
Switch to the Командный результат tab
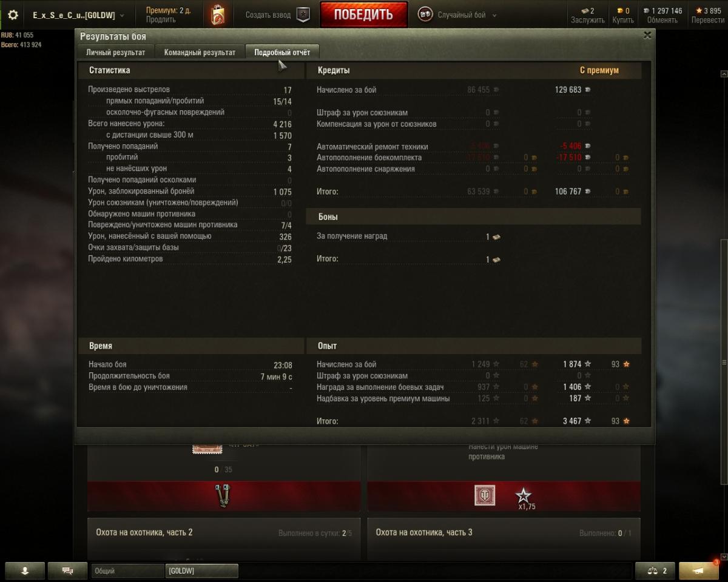200,52
